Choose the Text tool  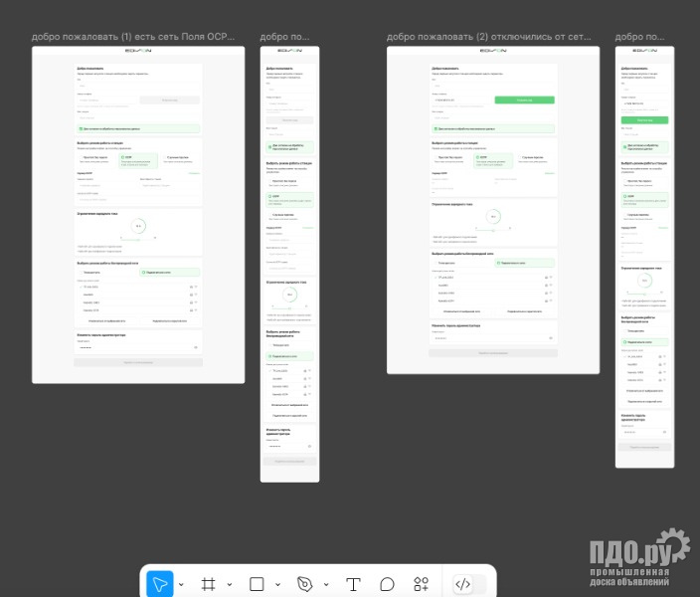[x=353, y=584]
